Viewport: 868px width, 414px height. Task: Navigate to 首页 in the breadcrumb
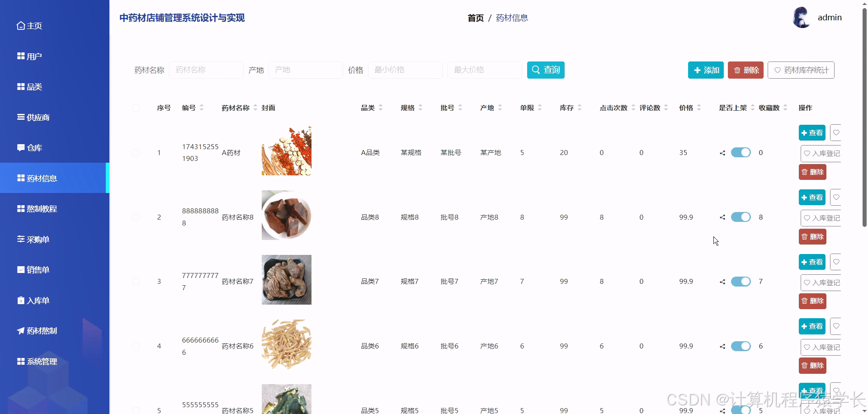(475, 18)
